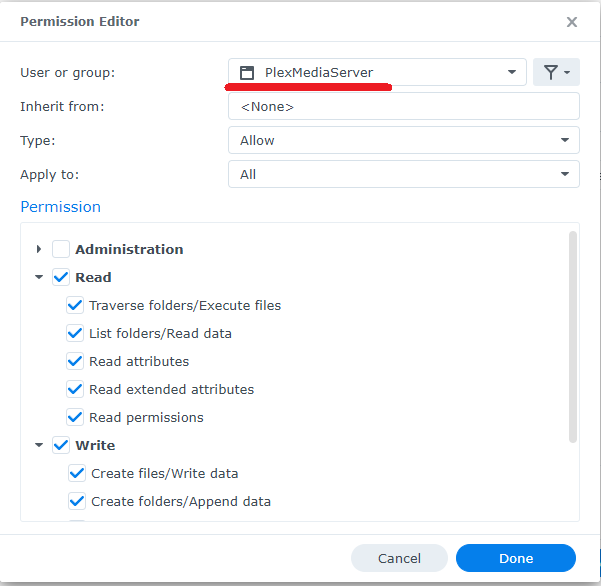Close the Permission Editor dialog

point(572,22)
